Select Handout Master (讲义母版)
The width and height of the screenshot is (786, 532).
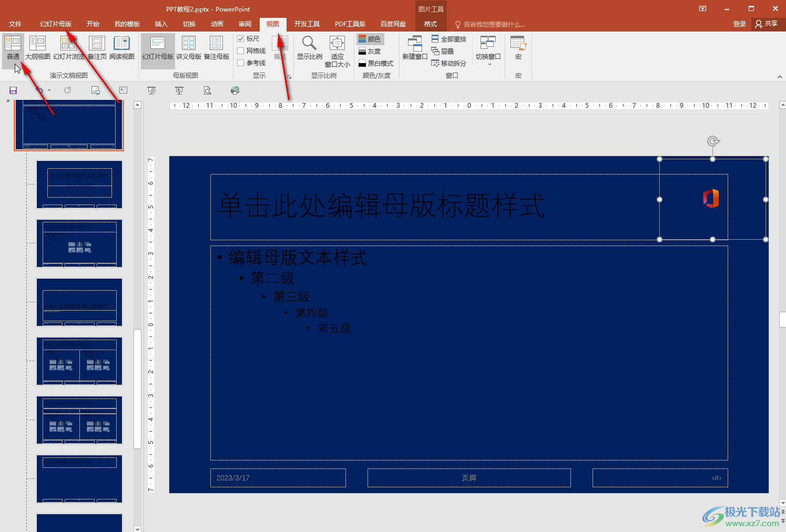pos(189,48)
